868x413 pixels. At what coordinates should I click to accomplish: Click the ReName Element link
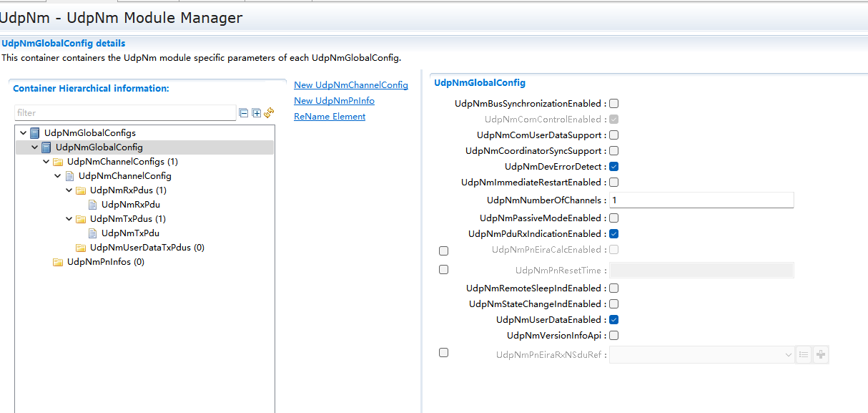tap(329, 117)
